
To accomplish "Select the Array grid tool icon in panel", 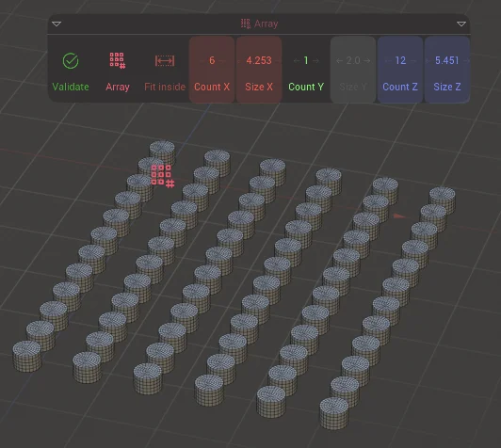I will [118, 60].
